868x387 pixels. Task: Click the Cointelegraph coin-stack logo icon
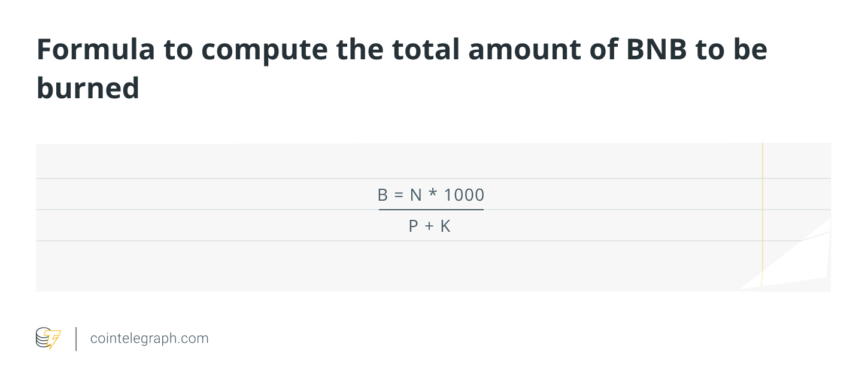tap(44, 338)
